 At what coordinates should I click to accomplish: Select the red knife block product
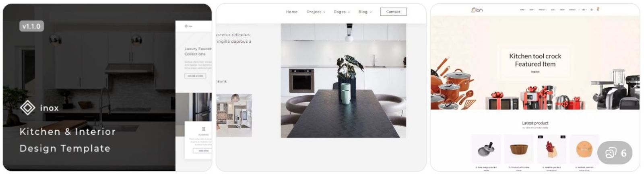(551, 149)
